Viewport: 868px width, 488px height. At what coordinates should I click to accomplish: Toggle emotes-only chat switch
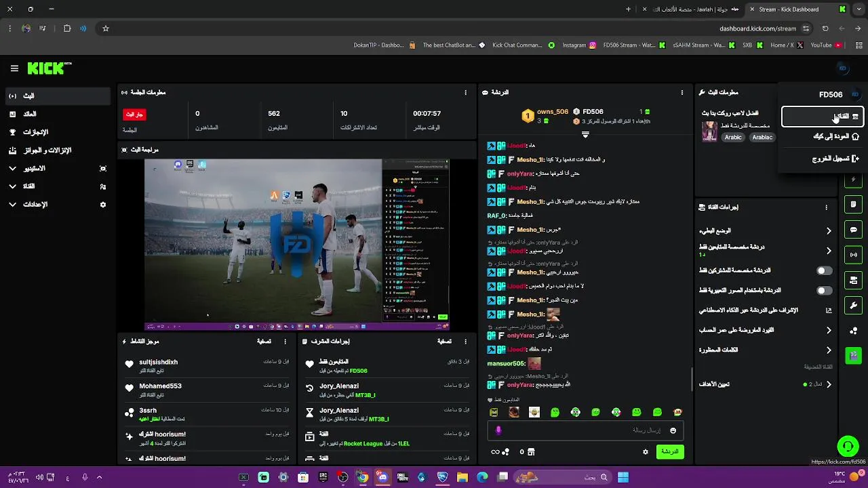coord(824,290)
